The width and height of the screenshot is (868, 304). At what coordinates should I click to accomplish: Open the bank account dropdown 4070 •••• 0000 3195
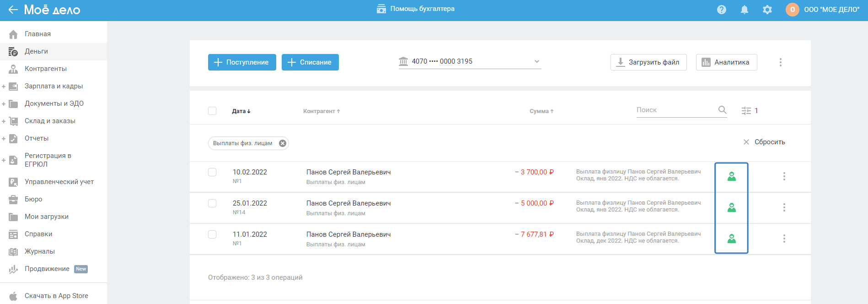pos(470,61)
